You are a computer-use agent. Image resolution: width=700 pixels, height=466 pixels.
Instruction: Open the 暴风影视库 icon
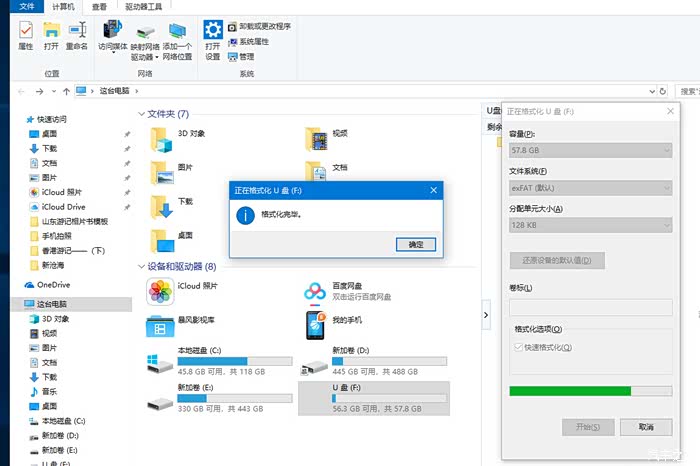[160, 325]
